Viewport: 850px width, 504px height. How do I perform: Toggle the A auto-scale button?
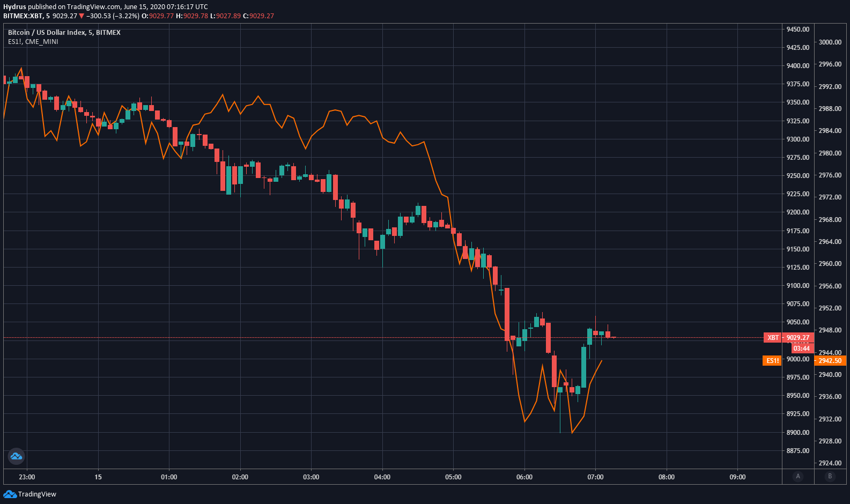798,476
